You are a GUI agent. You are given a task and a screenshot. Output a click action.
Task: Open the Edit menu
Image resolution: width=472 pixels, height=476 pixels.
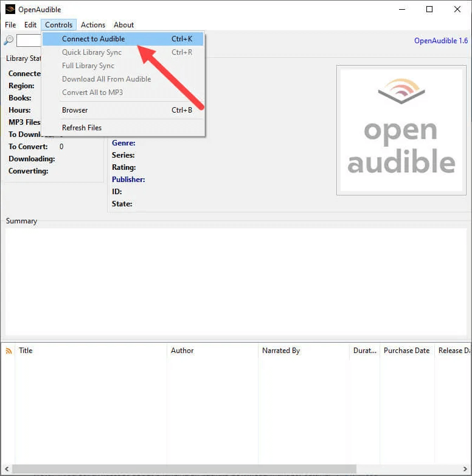click(x=30, y=25)
